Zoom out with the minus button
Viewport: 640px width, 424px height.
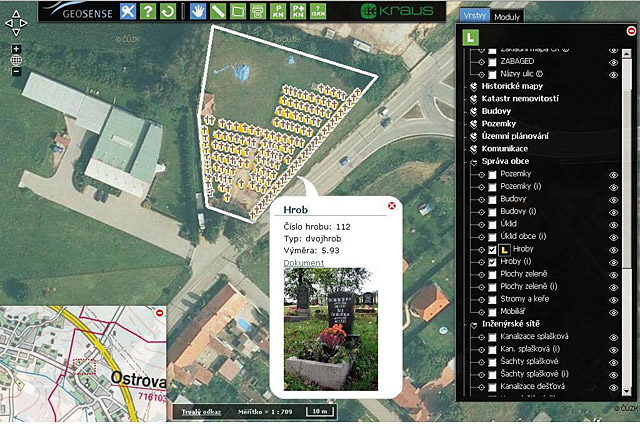(x=16, y=71)
